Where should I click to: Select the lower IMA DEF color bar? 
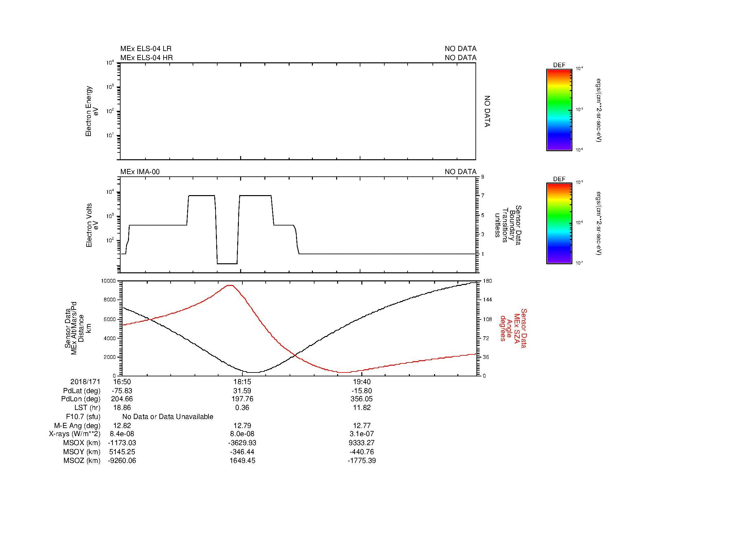pos(559,224)
